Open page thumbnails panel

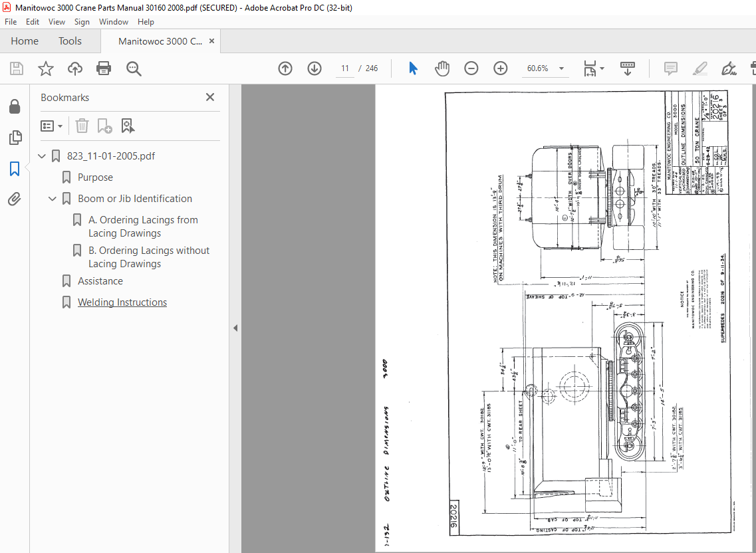pos(15,138)
